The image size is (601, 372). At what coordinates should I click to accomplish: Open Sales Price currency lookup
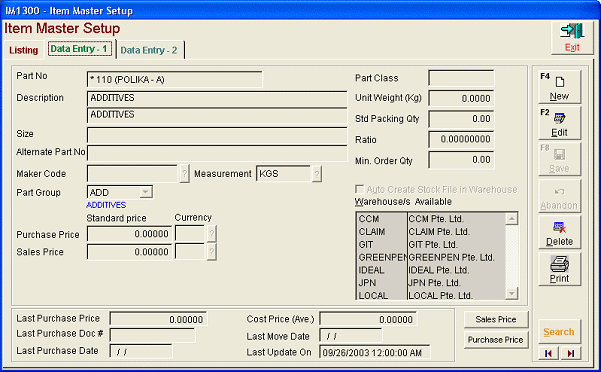click(x=211, y=252)
